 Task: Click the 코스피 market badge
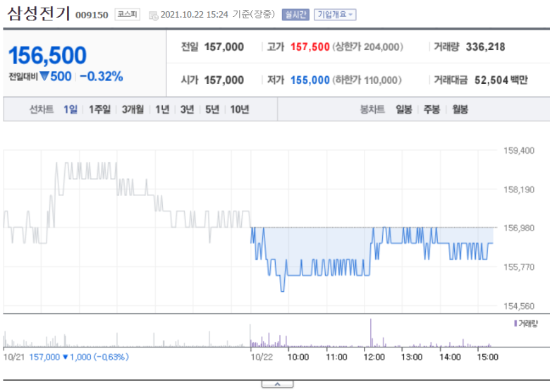pyautogui.click(x=128, y=14)
